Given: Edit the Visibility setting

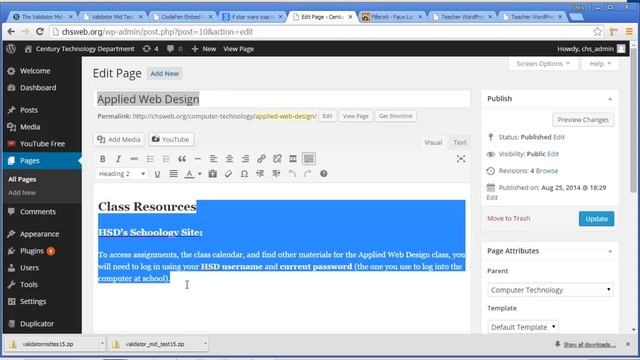Looking at the screenshot, I should tap(553, 154).
